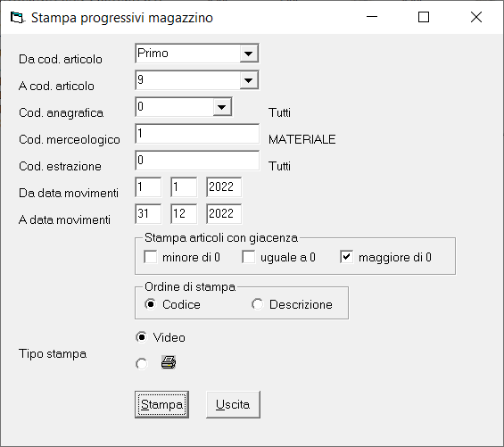Open the 'Da cod. articolo' dropdown arrow
Image resolution: width=504 pixels, height=447 pixels.
249,54
